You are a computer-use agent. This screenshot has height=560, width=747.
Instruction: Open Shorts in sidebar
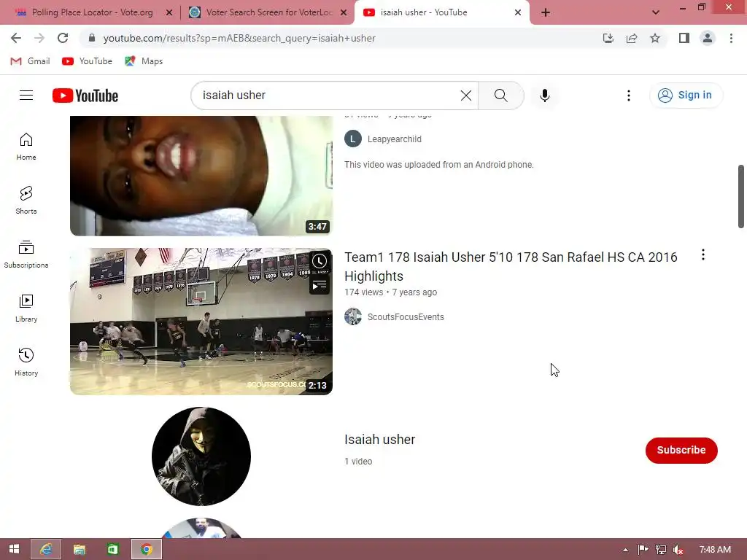(26, 201)
